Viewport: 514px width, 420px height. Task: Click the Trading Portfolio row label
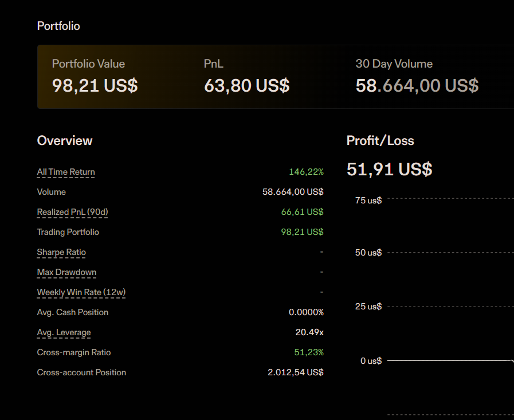tap(68, 232)
